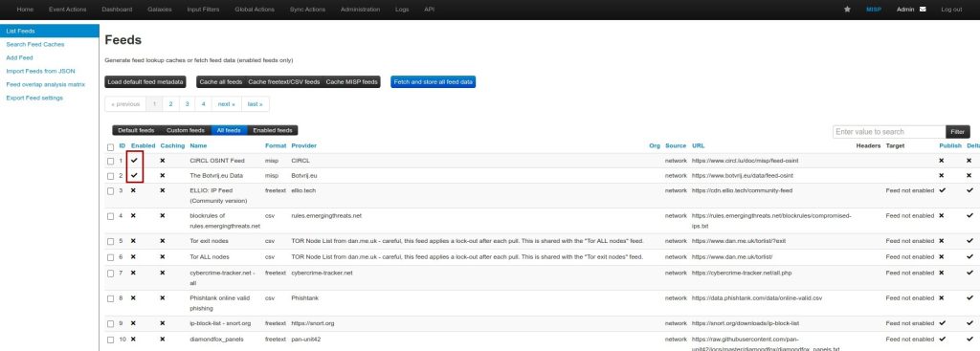
Task: Sort feeds by the Name column header
Action: 197,145
